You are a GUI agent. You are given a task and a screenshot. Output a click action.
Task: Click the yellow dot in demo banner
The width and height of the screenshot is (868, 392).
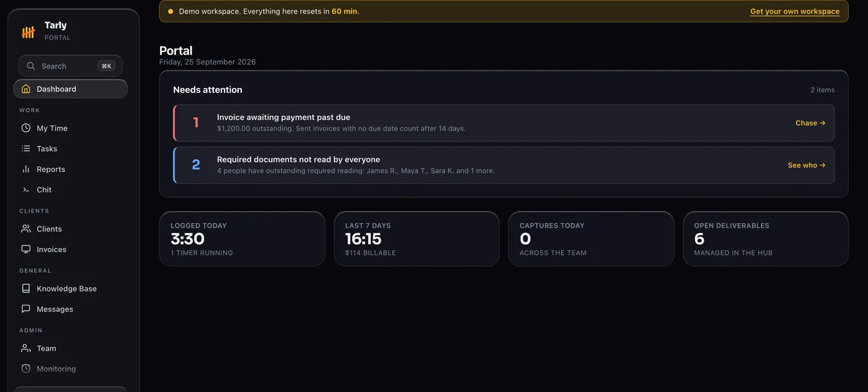click(170, 11)
